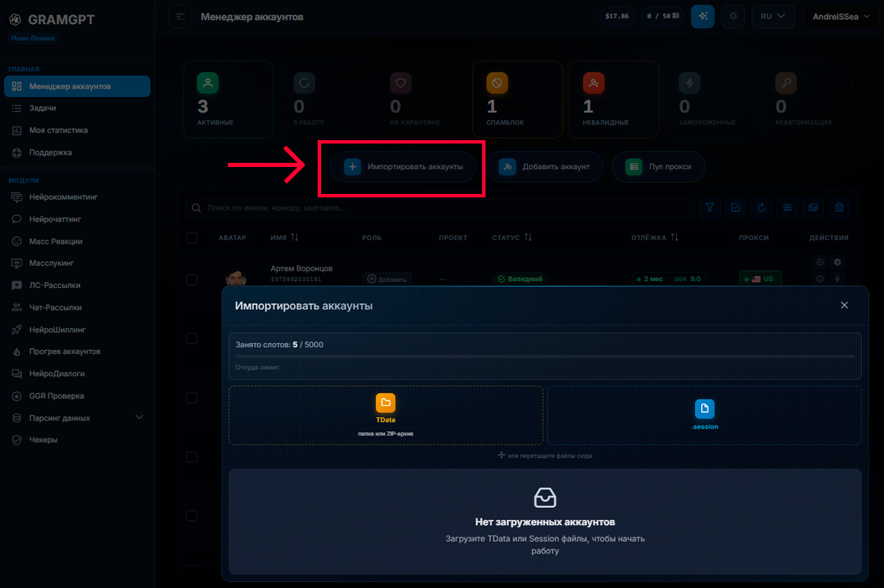Sort the table by Статус
The height and width of the screenshot is (588, 884).
[x=512, y=237]
